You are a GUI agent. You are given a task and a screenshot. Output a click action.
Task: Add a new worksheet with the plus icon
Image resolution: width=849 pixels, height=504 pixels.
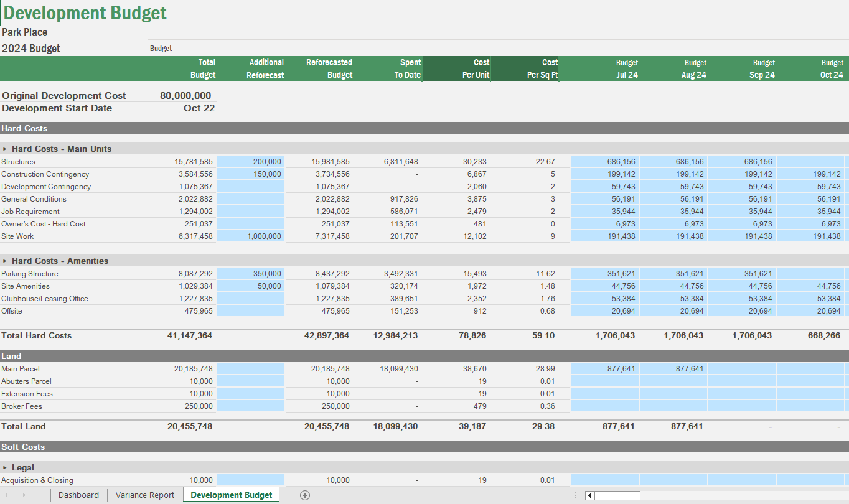coord(304,495)
